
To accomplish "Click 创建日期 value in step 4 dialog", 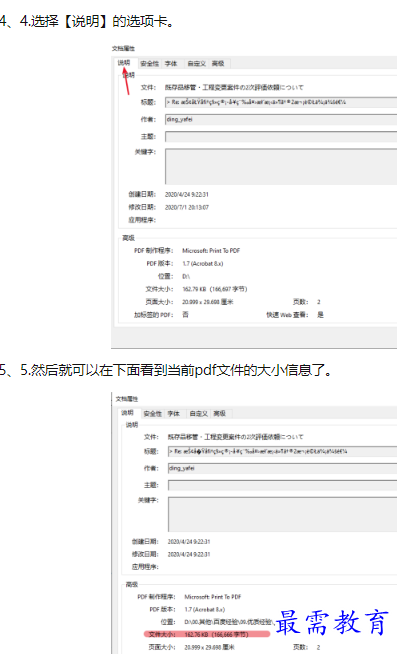I will click(187, 194).
